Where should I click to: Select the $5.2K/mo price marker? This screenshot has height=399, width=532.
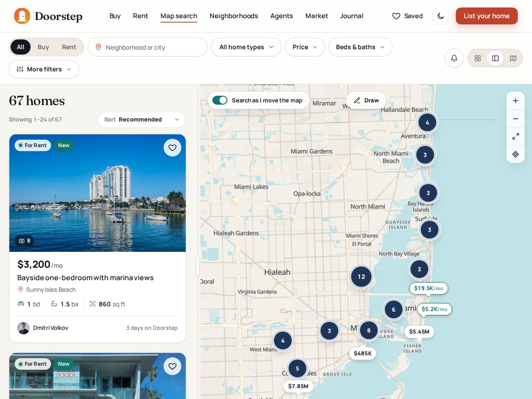click(434, 309)
